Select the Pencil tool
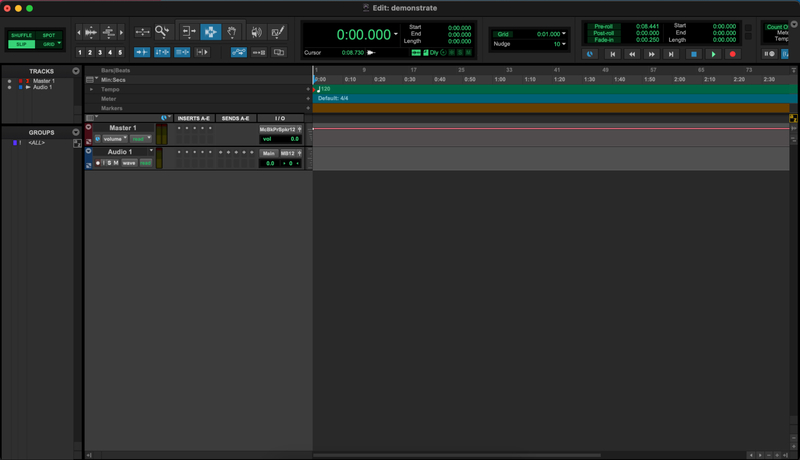800x460 pixels. tap(278, 32)
